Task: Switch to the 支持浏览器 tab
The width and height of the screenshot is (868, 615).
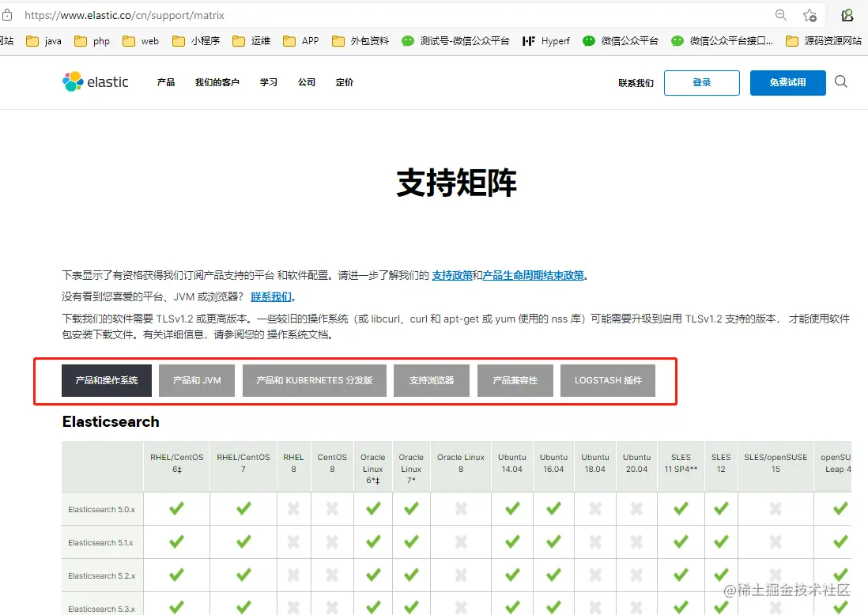Action: pyautogui.click(x=431, y=380)
